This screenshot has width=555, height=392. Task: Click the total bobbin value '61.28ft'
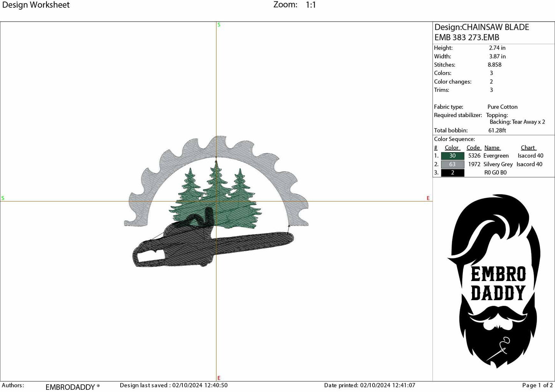pos(497,131)
